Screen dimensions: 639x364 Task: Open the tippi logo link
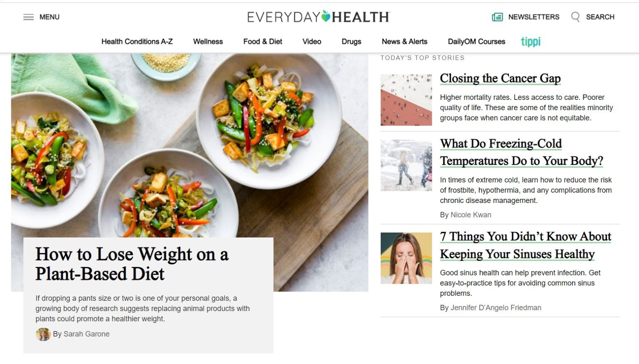pyautogui.click(x=531, y=42)
